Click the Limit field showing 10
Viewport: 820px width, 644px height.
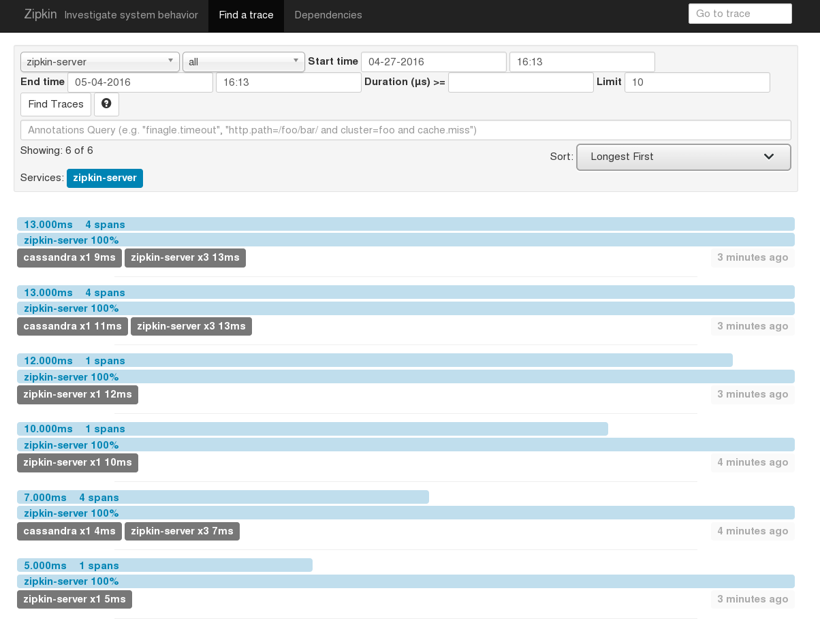coord(697,82)
